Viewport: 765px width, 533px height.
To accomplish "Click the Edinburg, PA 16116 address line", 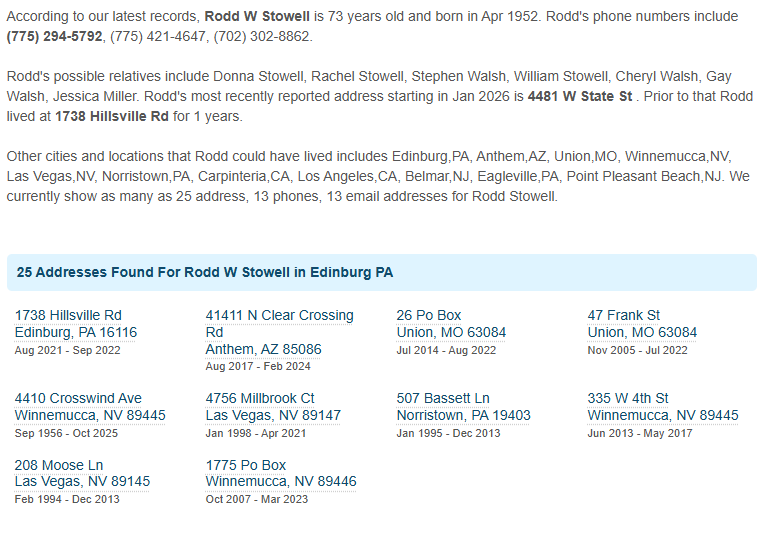I will (x=76, y=333).
